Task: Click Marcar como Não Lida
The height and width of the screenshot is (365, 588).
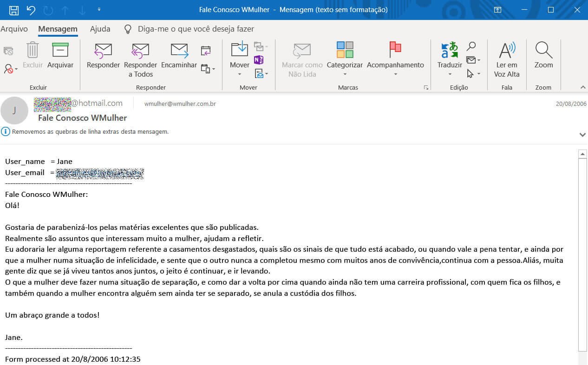Action: (302, 60)
